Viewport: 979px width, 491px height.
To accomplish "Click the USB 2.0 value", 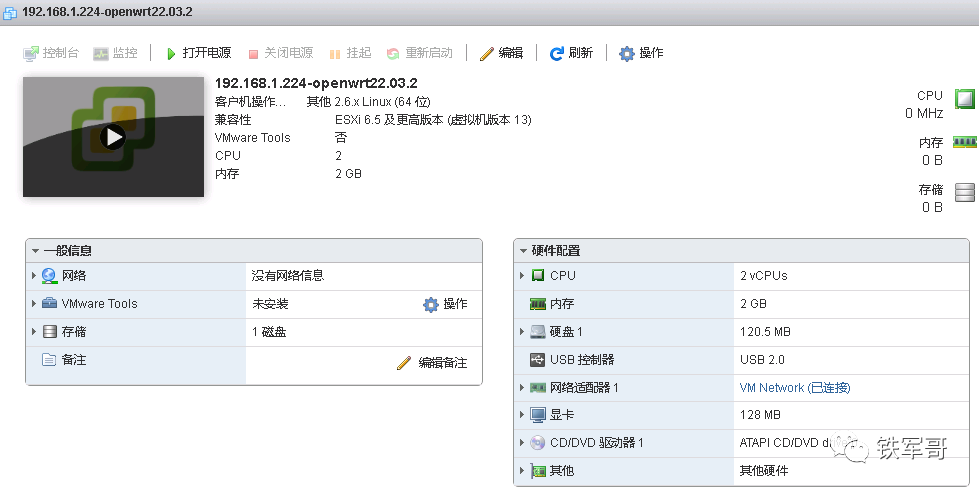I will click(x=762, y=360).
